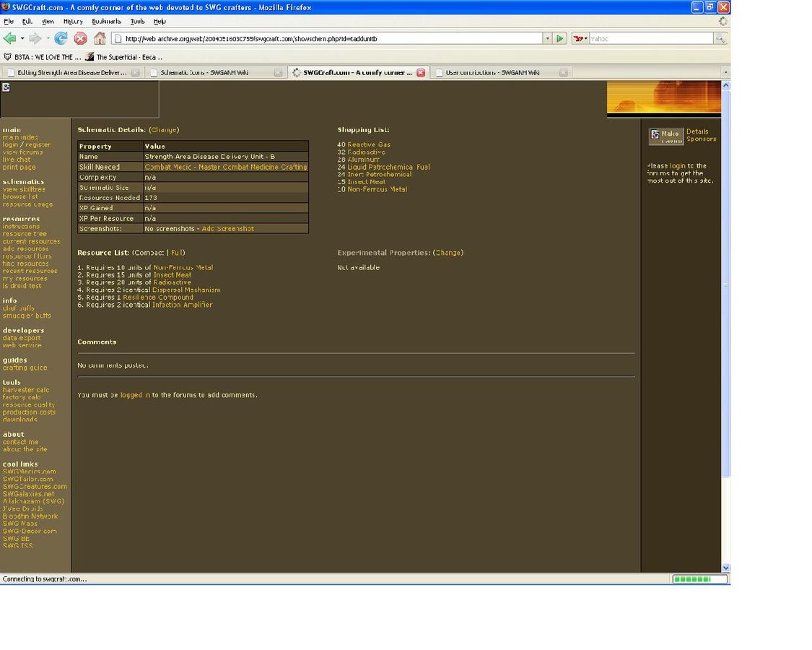The height and width of the screenshot is (650, 812).
Task: Close the SWGCraft.com tab with its red X
Action: click(421, 72)
